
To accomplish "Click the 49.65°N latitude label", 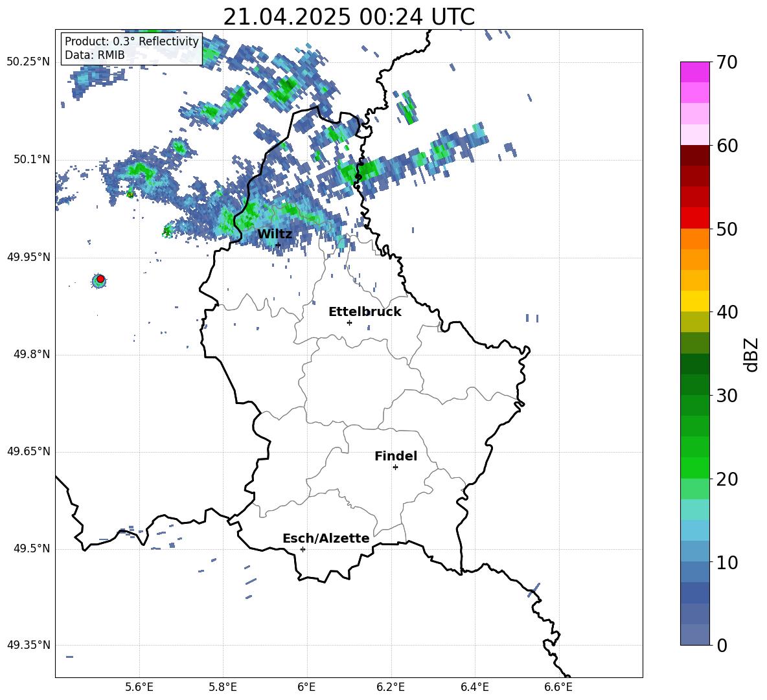I will 29,451.
